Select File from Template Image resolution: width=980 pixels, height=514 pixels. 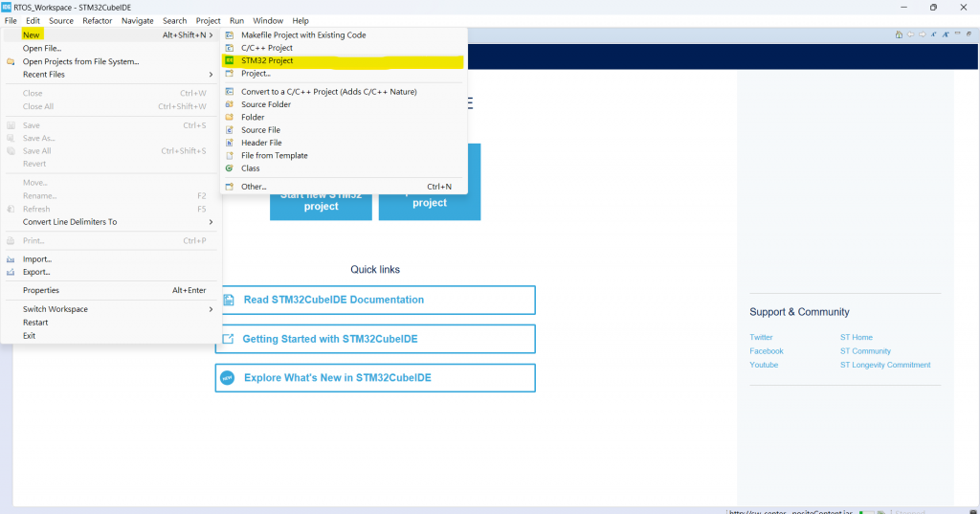[343, 155]
